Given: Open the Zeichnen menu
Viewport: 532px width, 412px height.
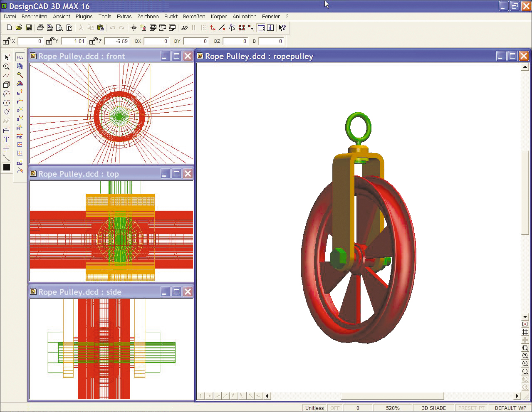Looking at the screenshot, I should [148, 17].
